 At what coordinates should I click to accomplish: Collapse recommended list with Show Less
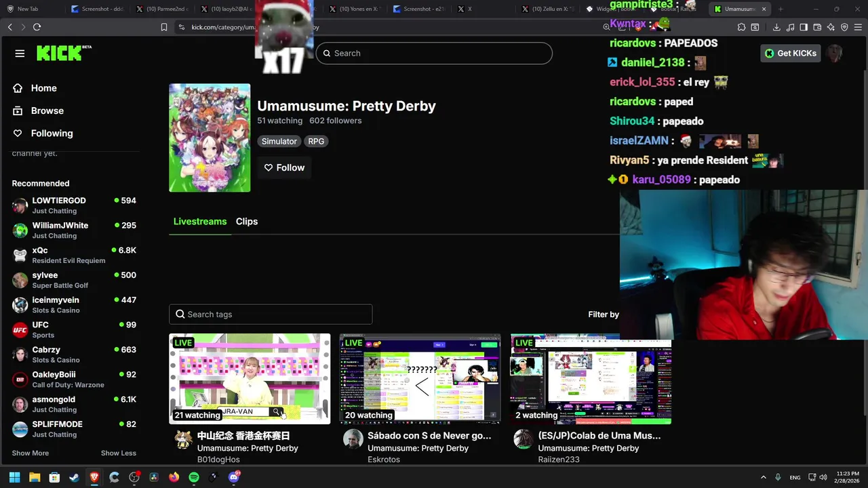coord(119,453)
